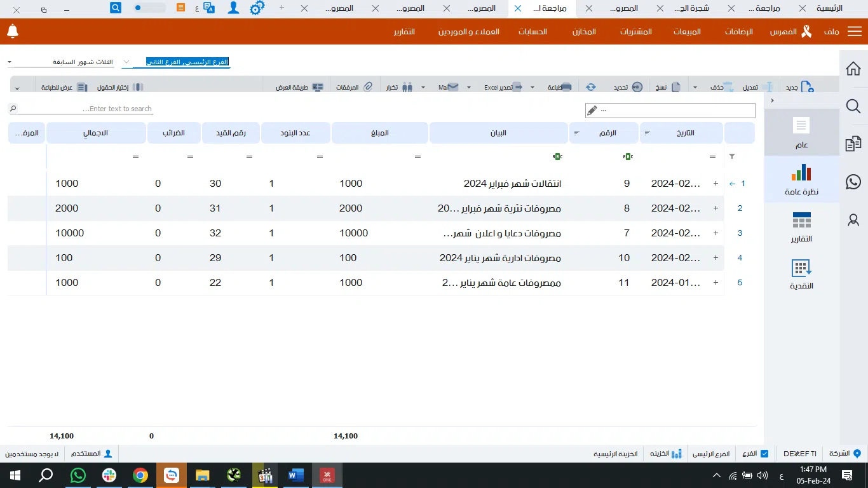The width and height of the screenshot is (868, 488).
Task: Toggle the slider switch in title bar
Action: tap(149, 8)
